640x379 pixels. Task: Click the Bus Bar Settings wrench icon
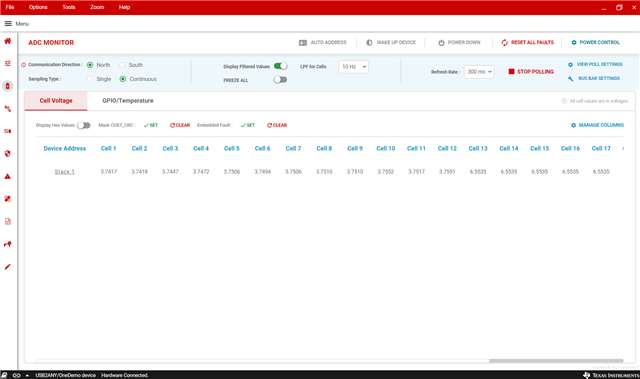pyautogui.click(x=571, y=78)
